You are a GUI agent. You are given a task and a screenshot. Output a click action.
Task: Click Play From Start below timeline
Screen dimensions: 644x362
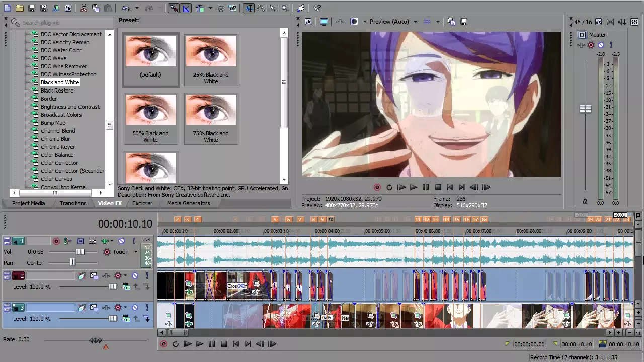(x=187, y=344)
